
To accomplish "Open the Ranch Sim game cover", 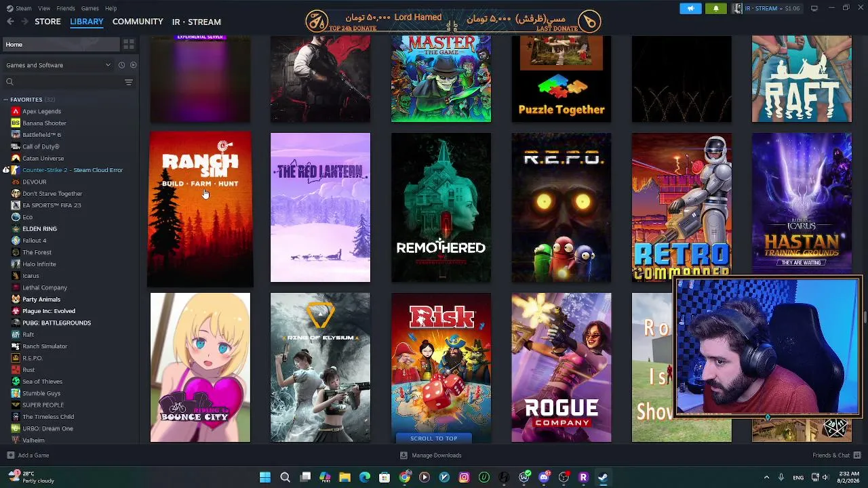I will (x=200, y=208).
